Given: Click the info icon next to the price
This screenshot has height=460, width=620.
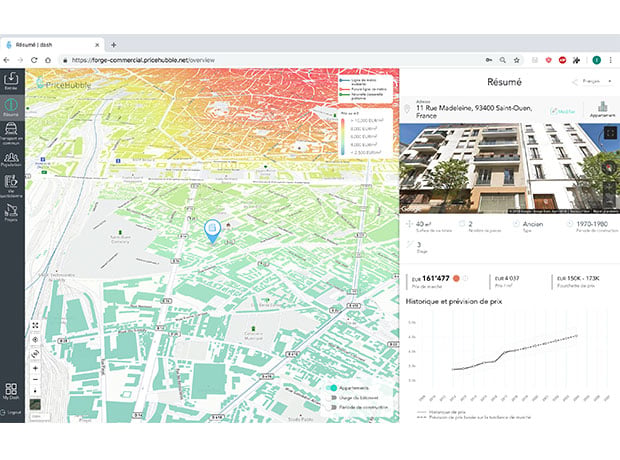Looking at the screenshot, I should click(465, 278).
